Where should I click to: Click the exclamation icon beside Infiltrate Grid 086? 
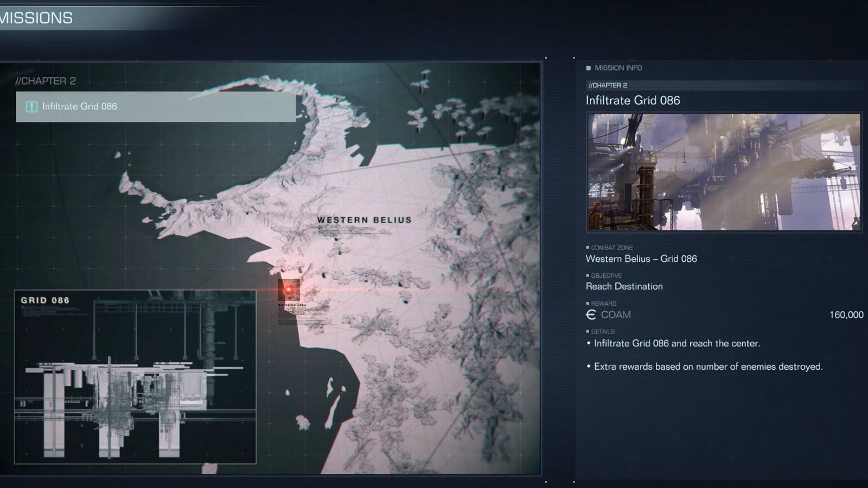click(33, 107)
